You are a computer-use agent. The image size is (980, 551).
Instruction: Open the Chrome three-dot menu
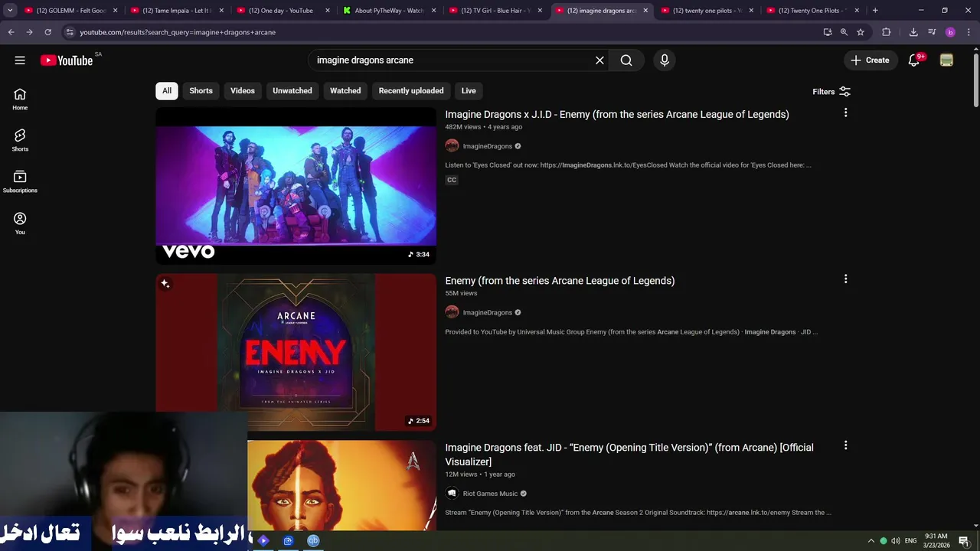tap(969, 32)
